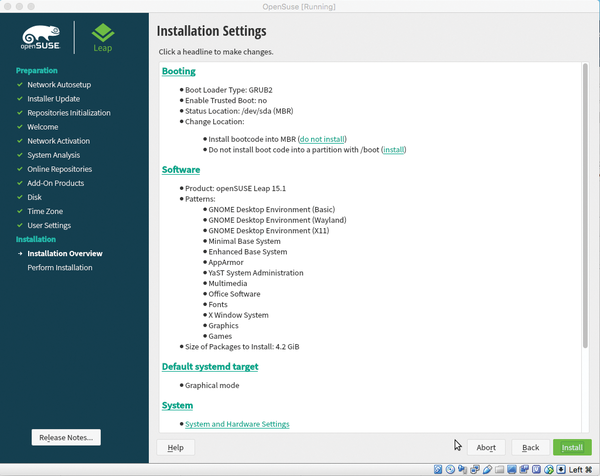
Task: Open the Help button
Action: pyautogui.click(x=176, y=447)
